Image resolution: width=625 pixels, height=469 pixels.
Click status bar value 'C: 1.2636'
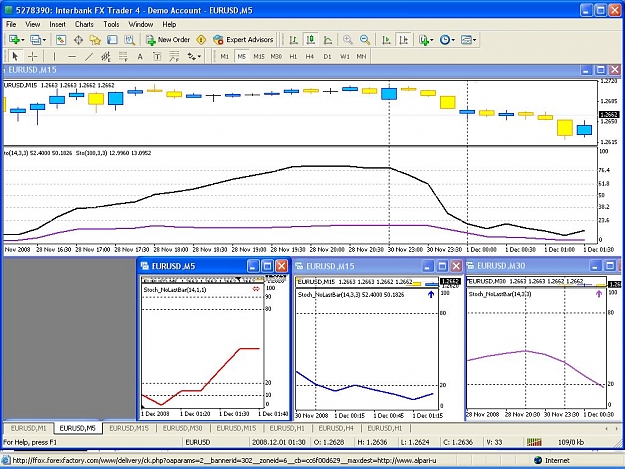(458, 442)
